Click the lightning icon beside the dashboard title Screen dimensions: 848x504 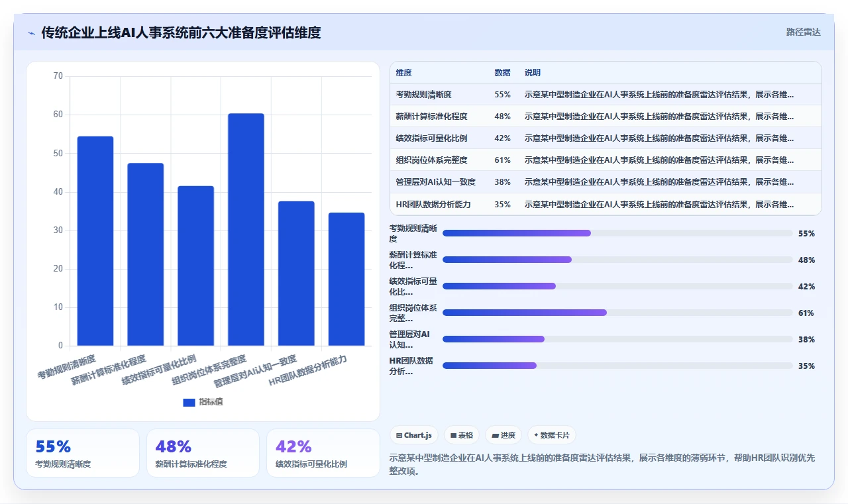pos(31,32)
